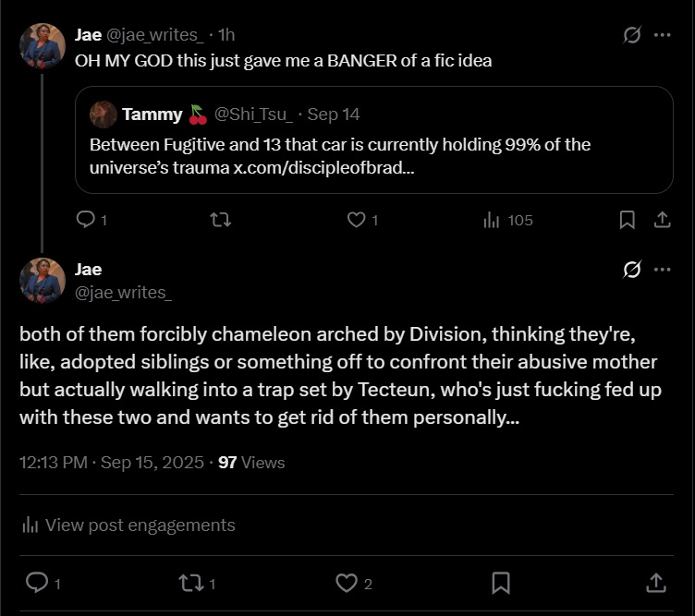Bookmark the top tweet

627,220
